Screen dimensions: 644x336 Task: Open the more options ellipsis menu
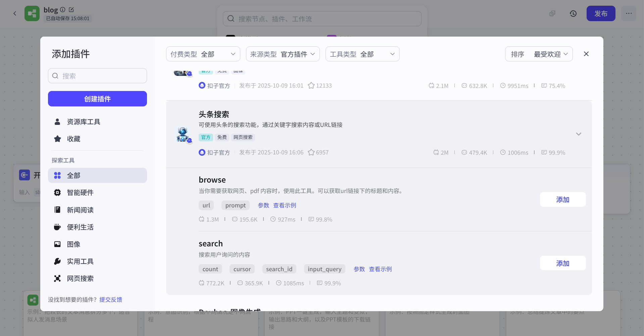629,13
